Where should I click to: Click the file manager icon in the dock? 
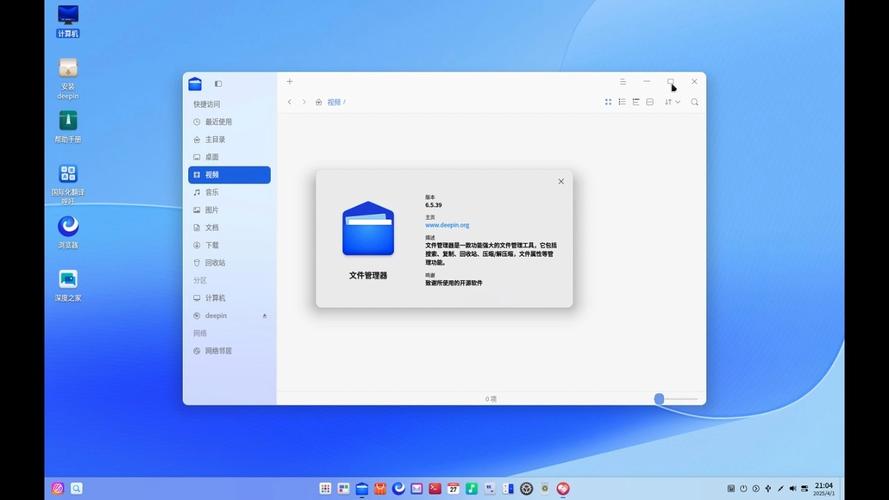[362, 488]
